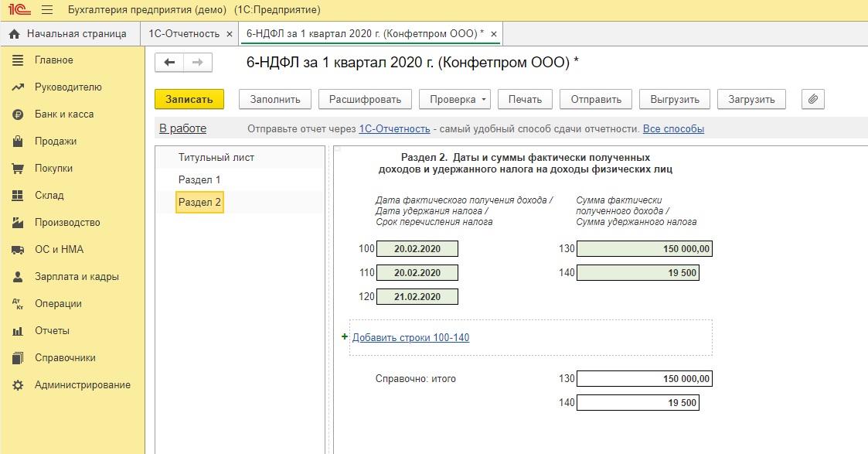Viewport: 868px width, 454px height.
Task: Open the Покупки section
Action: coord(53,169)
